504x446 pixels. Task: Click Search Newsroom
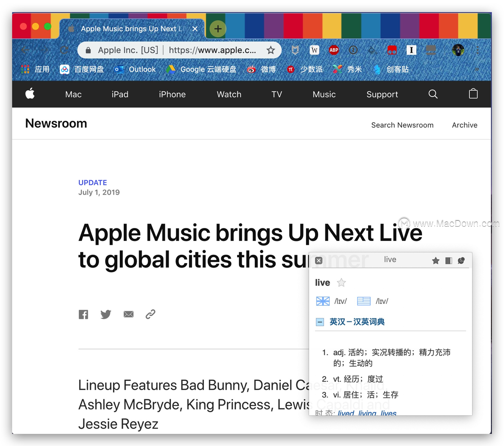[402, 125]
